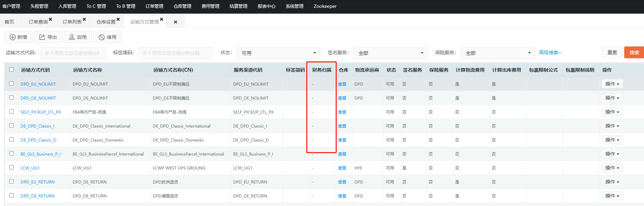Switch to the 首页 tab

tap(9, 22)
